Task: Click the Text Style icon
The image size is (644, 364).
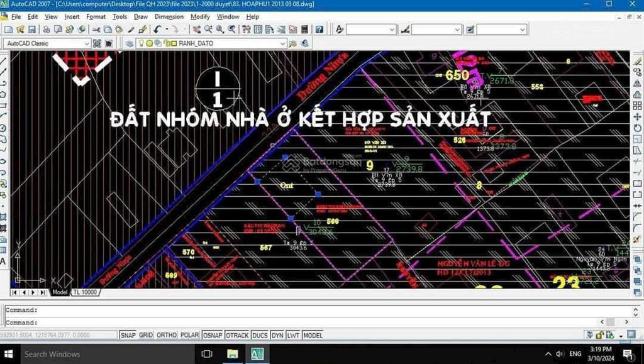Action: 340,30
